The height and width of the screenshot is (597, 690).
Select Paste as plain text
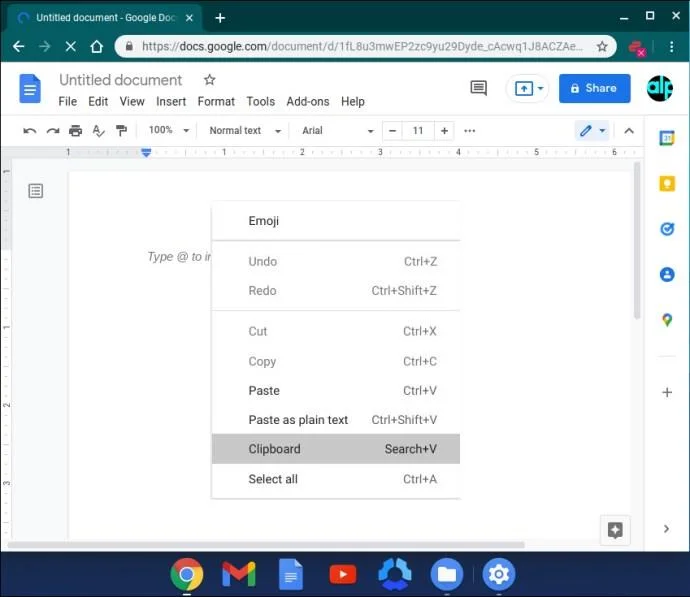[x=336, y=420]
